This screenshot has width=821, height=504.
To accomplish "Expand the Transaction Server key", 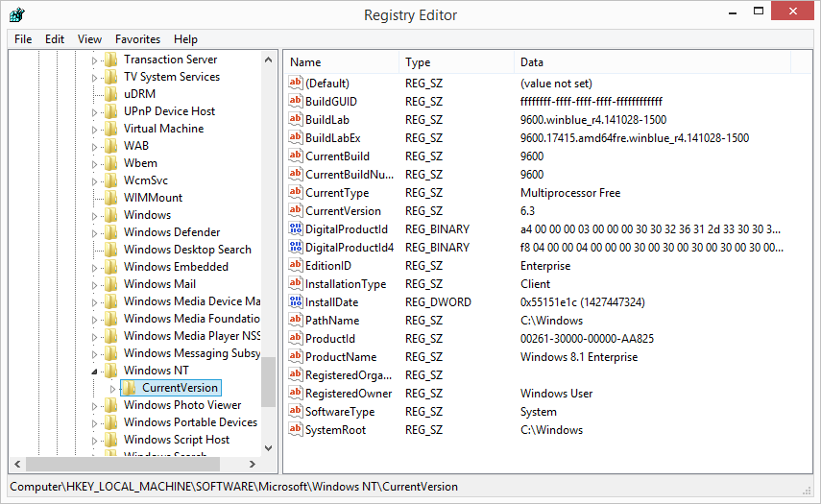I will point(94,60).
